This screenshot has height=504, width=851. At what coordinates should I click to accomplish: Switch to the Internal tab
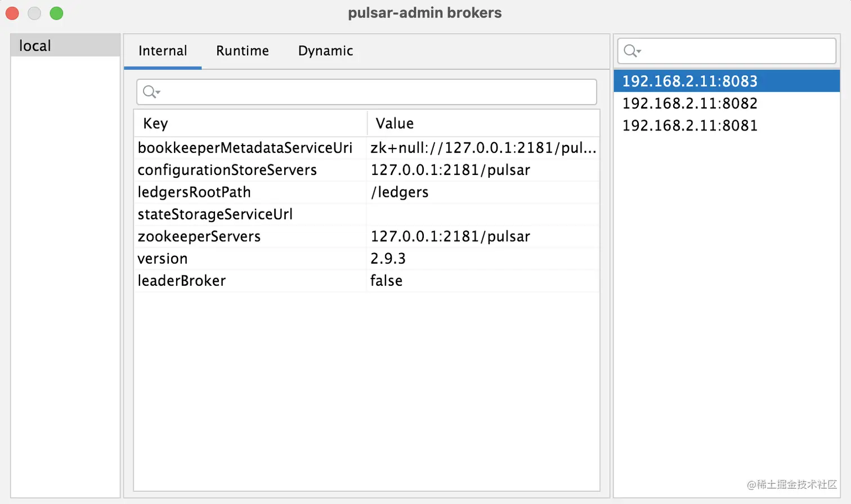point(163,51)
